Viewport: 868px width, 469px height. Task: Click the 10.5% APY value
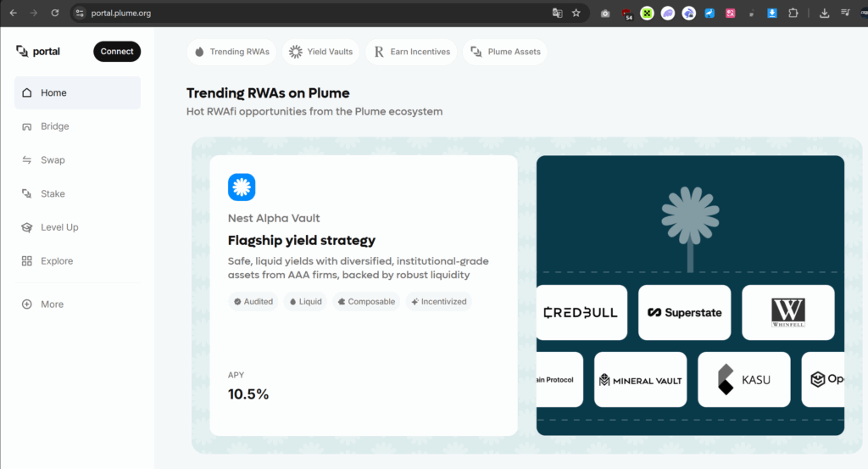pyautogui.click(x=248, y=394)
